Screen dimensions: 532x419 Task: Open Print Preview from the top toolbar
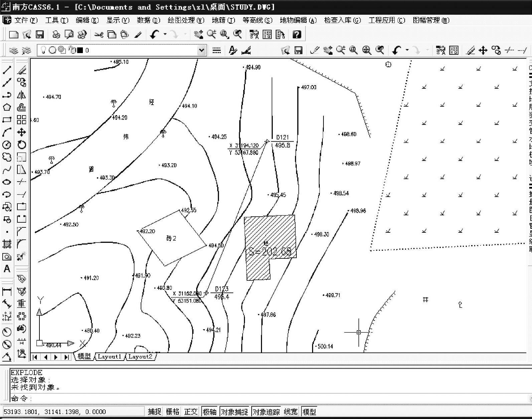[69, 34]
